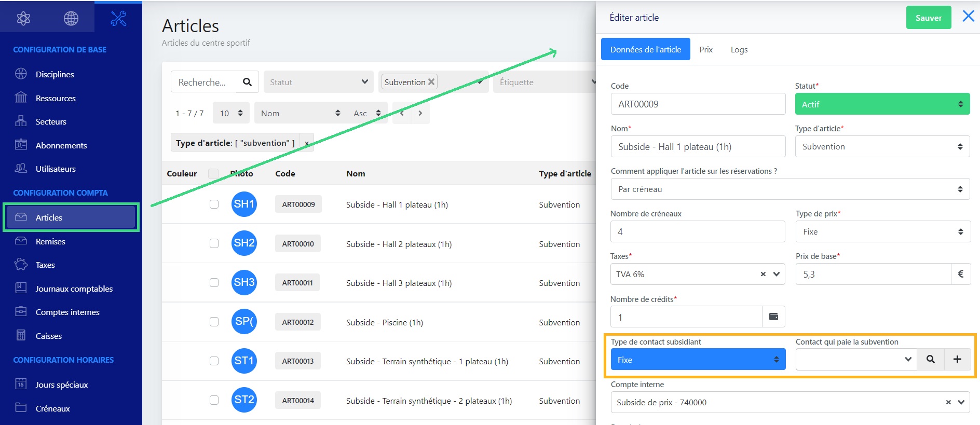Open the page size dropdown showing 10

(x=231, y=113)
